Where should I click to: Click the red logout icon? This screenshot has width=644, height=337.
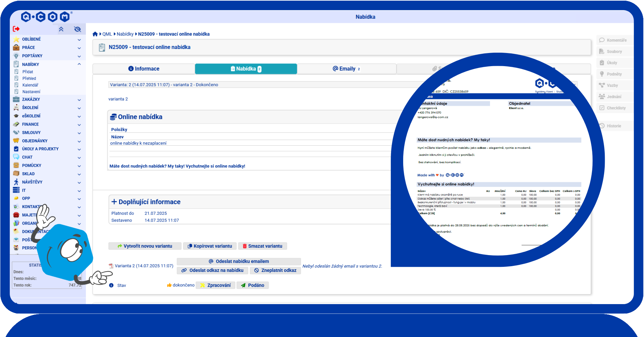point(16,29)
